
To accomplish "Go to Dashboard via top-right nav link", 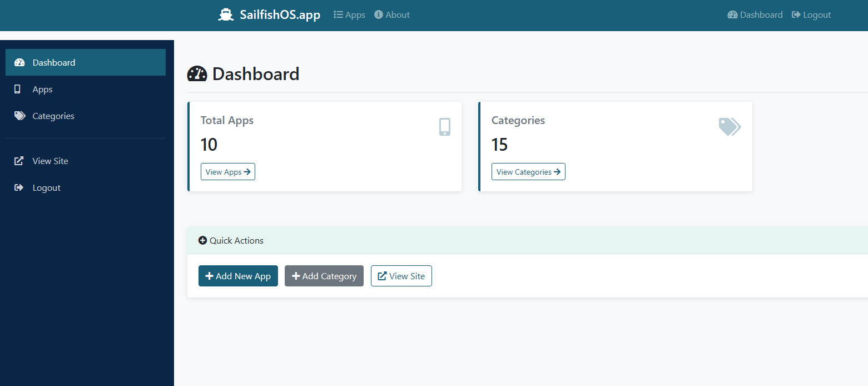I will [755, 15].
